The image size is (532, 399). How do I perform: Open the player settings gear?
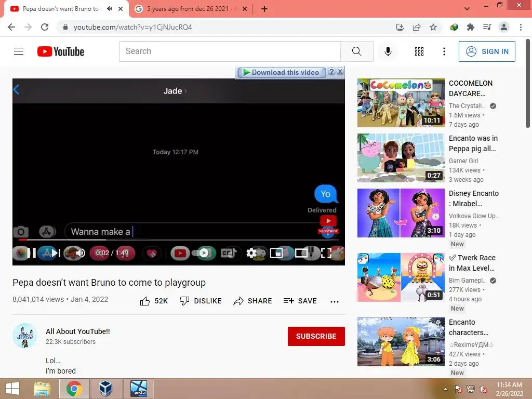251,253
